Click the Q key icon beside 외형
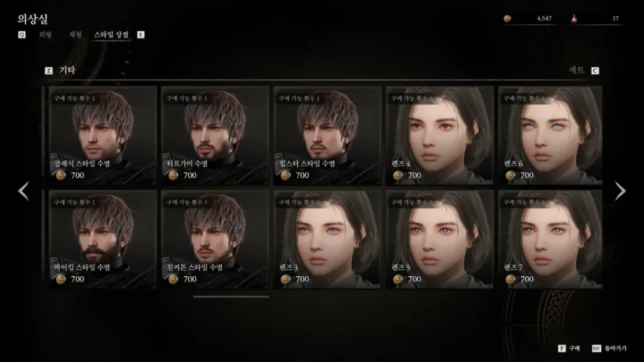 pos(22,35)
